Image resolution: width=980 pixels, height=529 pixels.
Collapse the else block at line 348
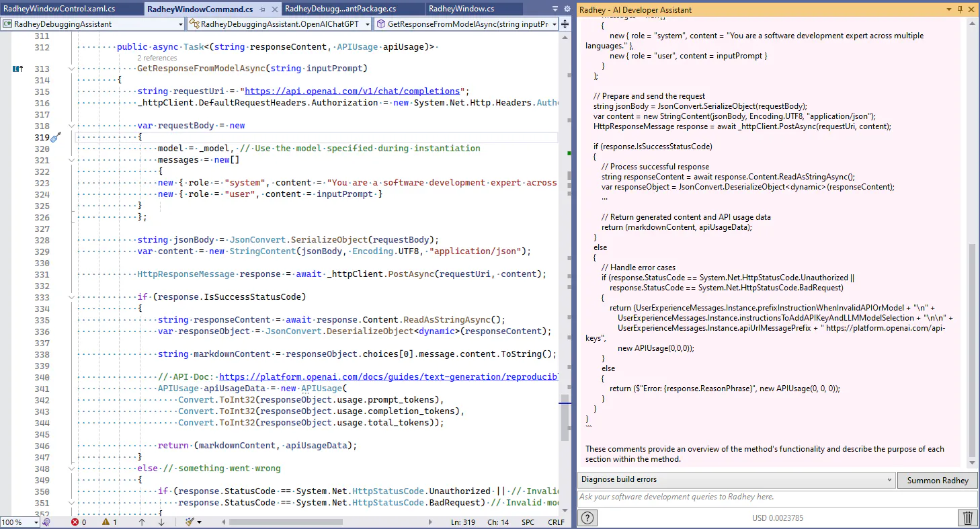[x=71, y=469]
